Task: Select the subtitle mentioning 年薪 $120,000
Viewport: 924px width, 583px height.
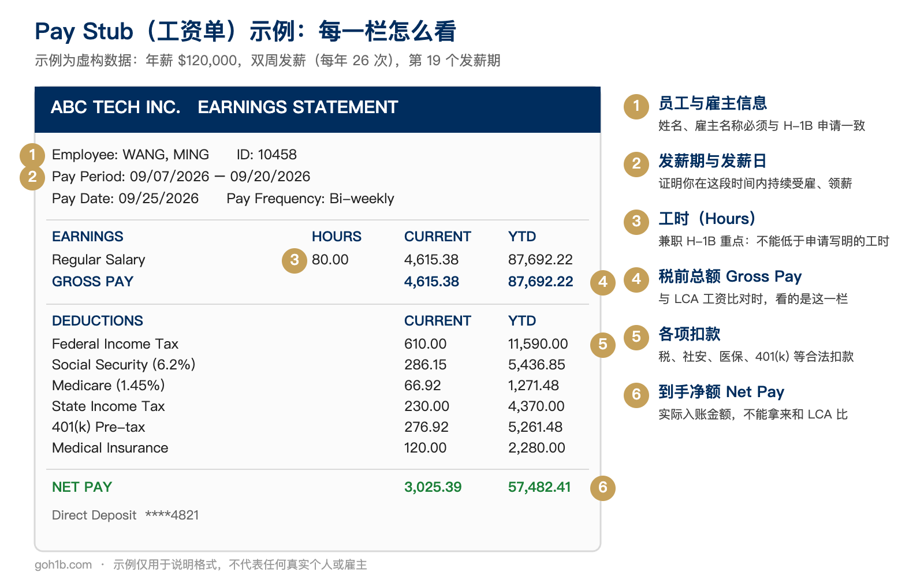Action: click(x=267, y=61)
